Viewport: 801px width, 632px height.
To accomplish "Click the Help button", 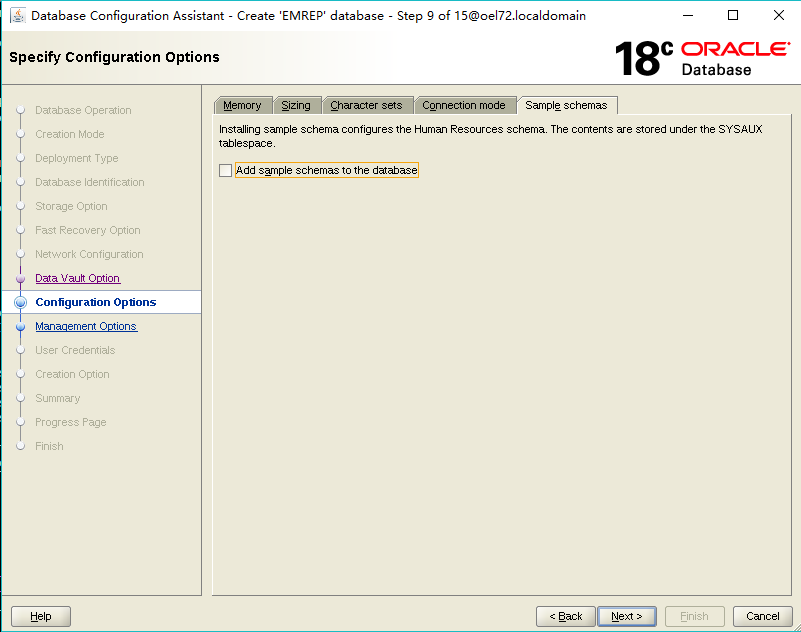I will click(41, 616).
